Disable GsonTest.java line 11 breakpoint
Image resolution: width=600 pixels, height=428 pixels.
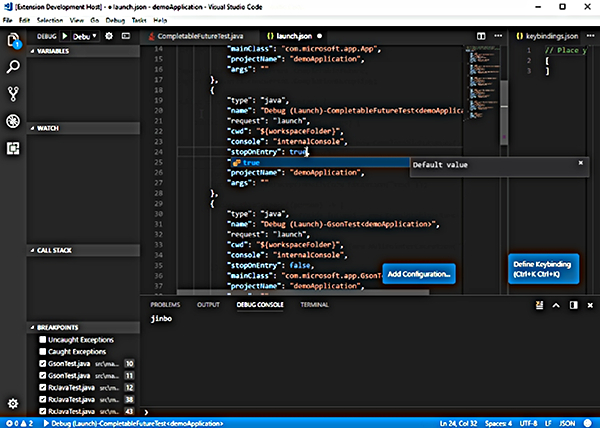pyautogui.click(x=42, y=376)
